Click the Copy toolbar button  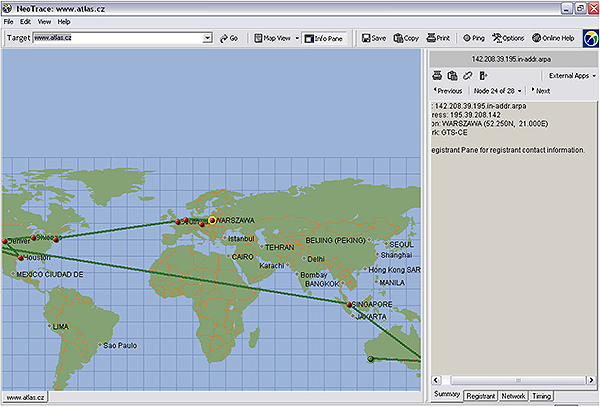pos(406,38)
